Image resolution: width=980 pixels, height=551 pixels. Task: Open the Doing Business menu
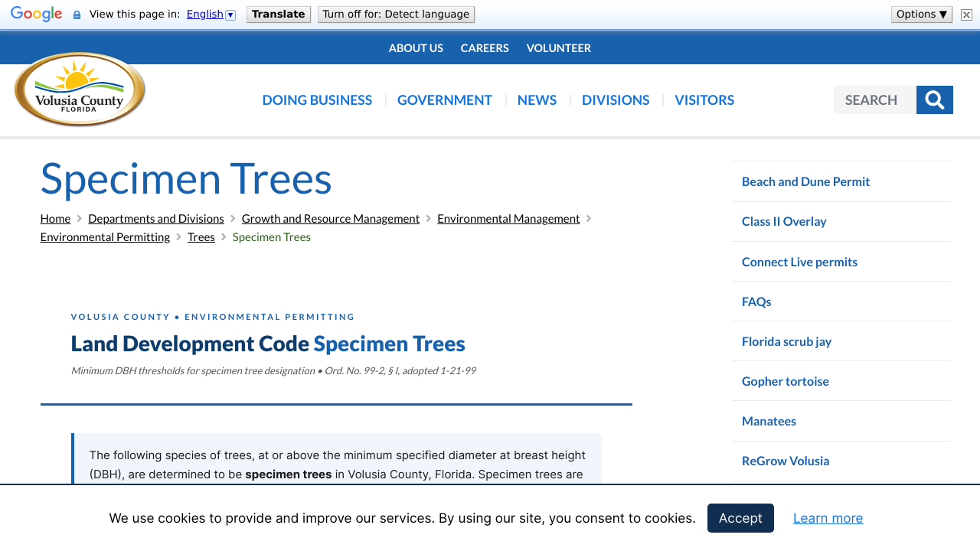[317, 99]
